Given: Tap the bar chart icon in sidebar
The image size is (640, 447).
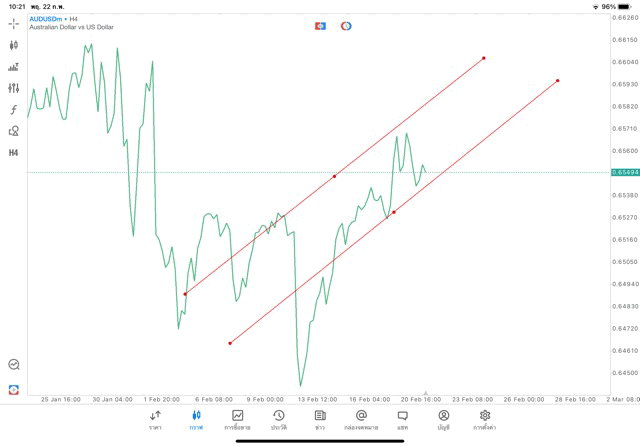Looking at the screenshot, I should pos(14,67).
